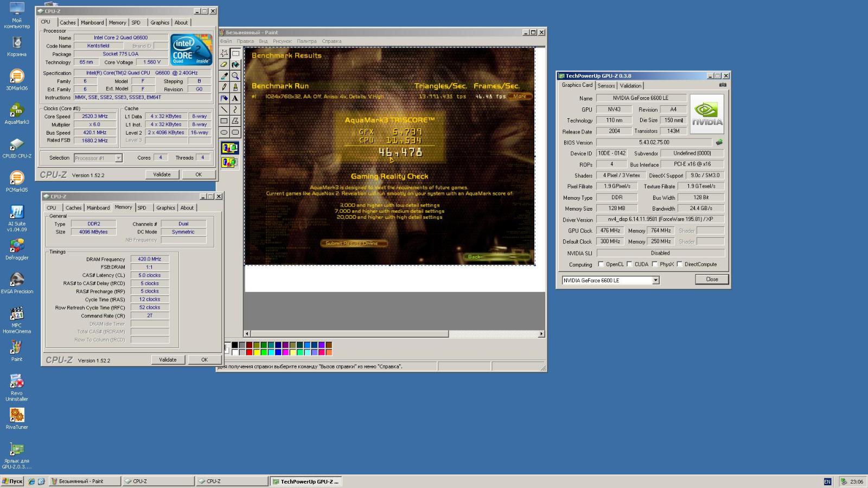868x488 pixels.
Task: Click the BIOS save chip icon in GPU-Z
Action: [719, 142]
